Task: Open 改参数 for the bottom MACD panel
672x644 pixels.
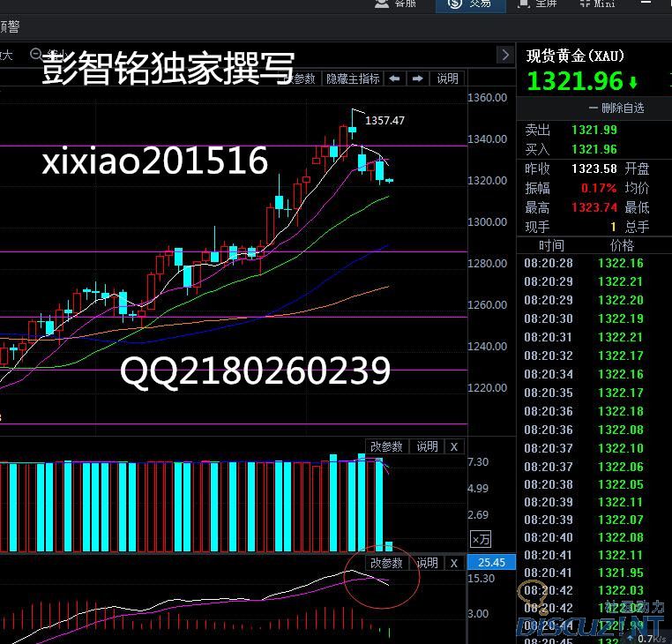Action: click(386, 562)
